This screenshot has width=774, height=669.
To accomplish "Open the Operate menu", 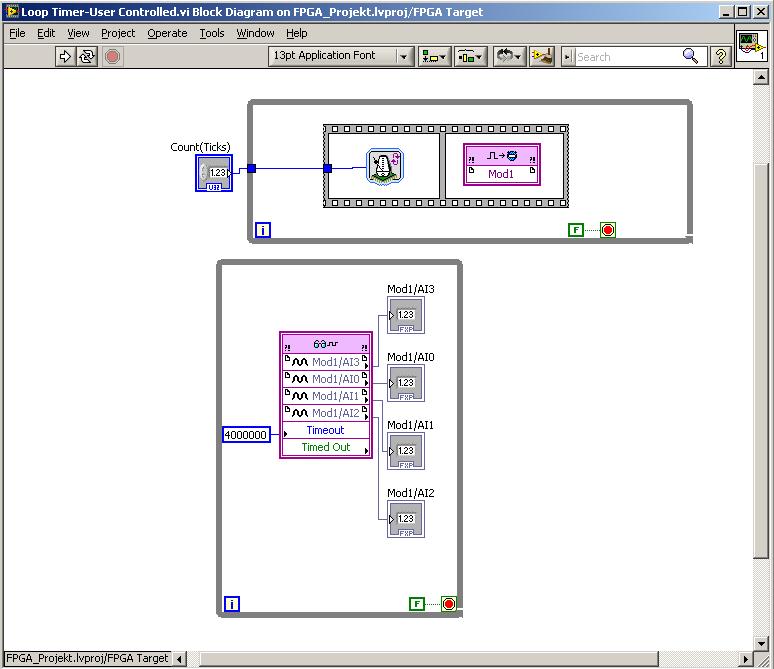I will 167,33.
